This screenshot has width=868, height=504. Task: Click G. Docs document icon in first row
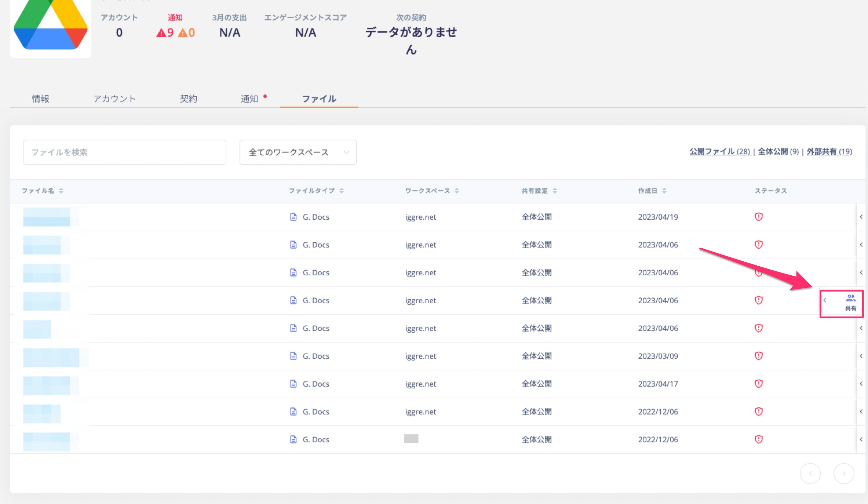(x=293, y=217)
